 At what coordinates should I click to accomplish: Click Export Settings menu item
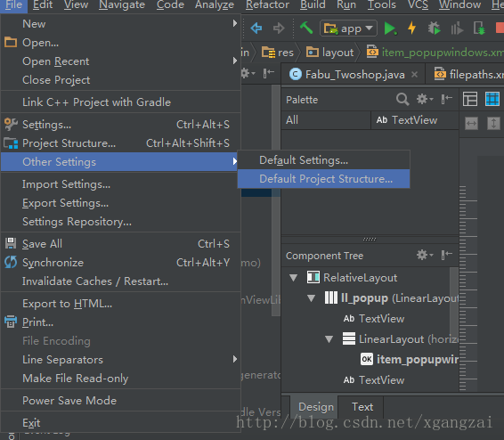[121, 203]
